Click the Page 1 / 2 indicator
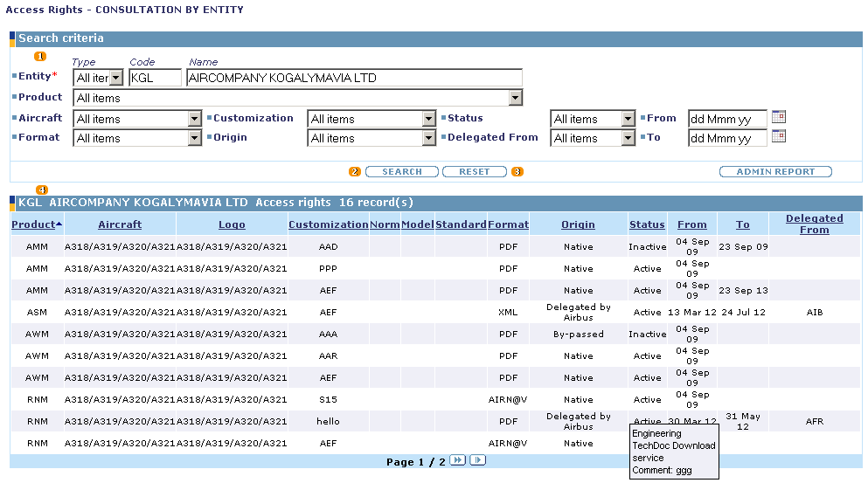This screenshot has width=868, height=483. [x=416, y=461]
